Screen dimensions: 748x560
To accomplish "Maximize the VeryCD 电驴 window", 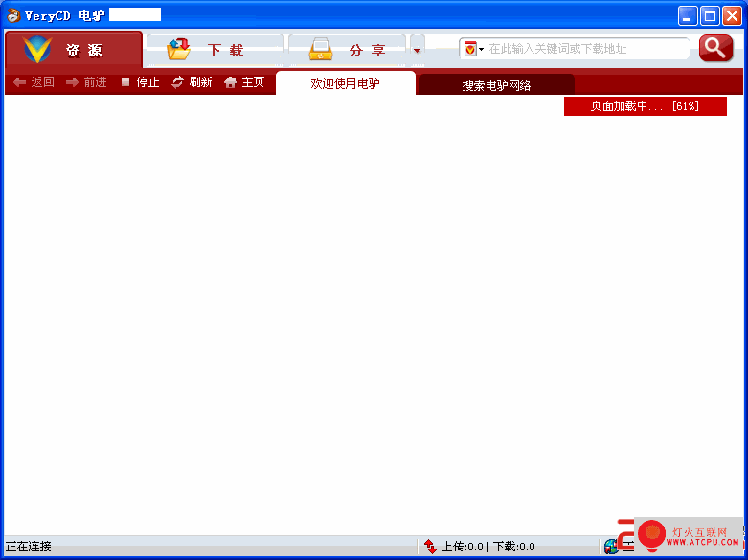I will [x=710, y=16].
